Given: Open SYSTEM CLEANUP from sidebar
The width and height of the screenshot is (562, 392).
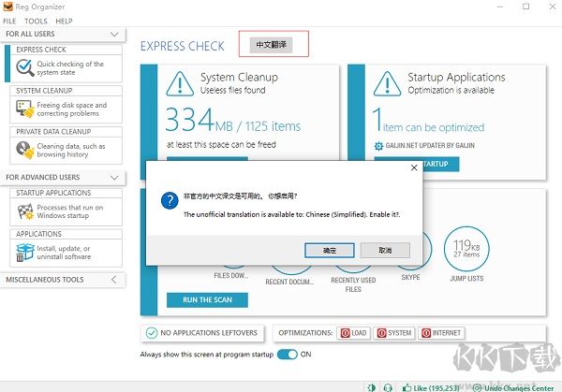Looking at the screenshot, I should tap(66, 105).
